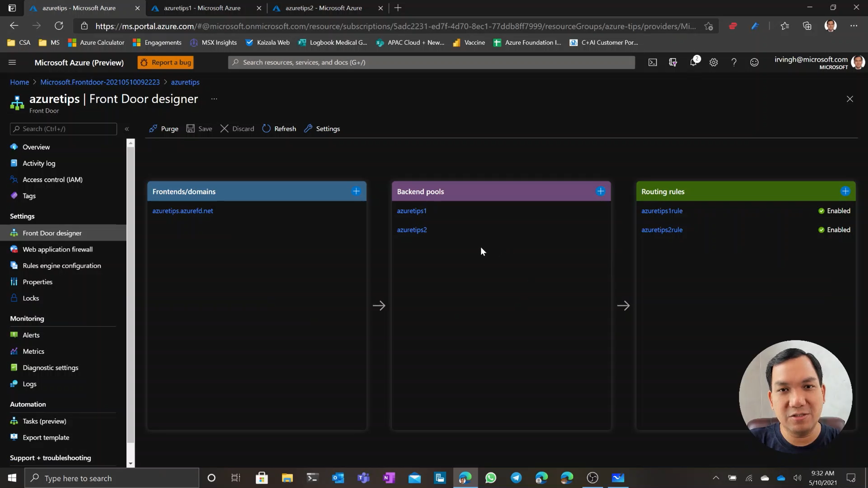
Task: Click the Purge toolbar button
Action: pos(164,129)
